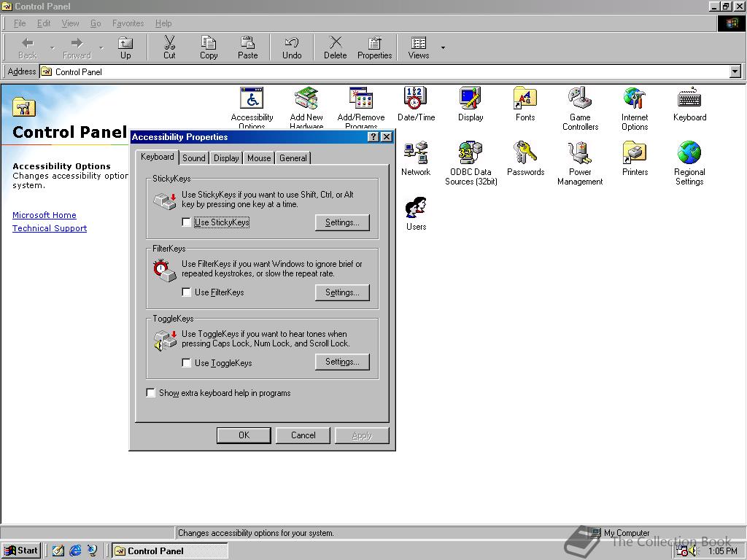Viewport: 747px width, 560px height.
Task: Click the Properties toolbar button
Action: click(x=374, y=47)
